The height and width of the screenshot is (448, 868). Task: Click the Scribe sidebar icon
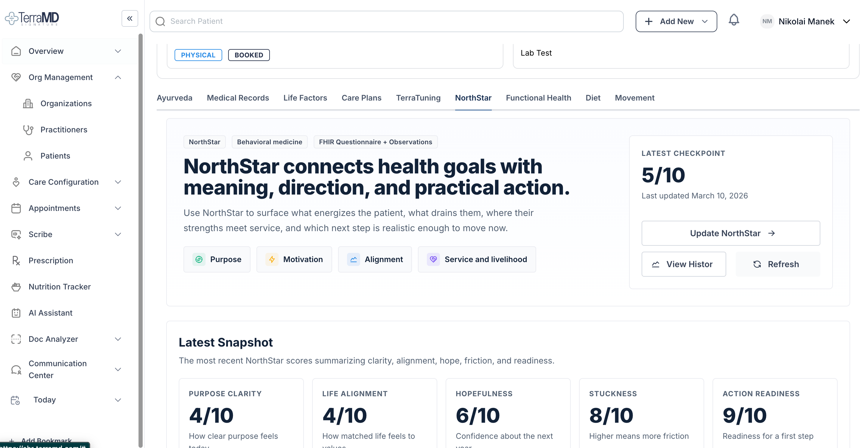[x=16, y=235]
